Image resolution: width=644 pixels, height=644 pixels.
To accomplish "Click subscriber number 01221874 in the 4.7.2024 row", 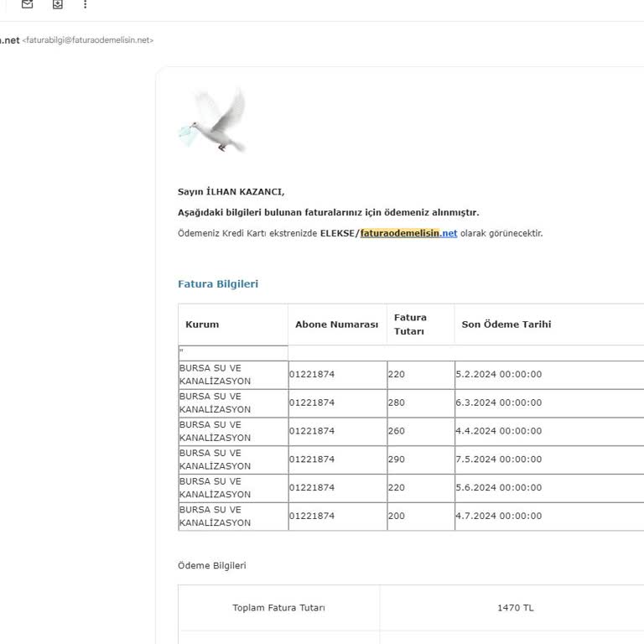I will (x=312, y=516).
